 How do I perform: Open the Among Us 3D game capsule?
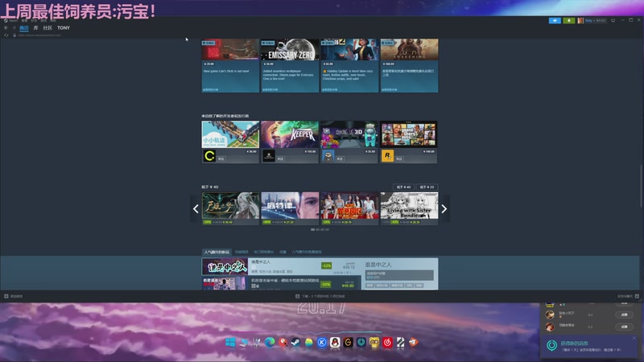pyautogui.click(x=349, y=134)
